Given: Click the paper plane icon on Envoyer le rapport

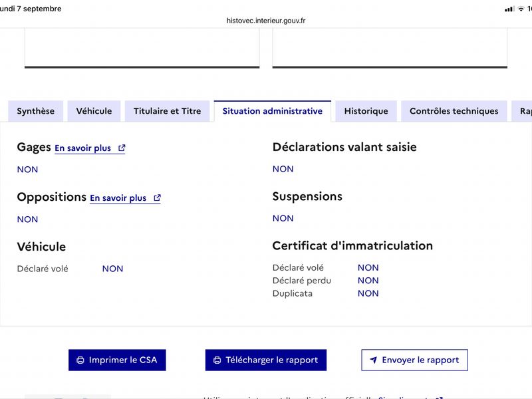Looking at the screenshot, I should (x=373, y=360).
